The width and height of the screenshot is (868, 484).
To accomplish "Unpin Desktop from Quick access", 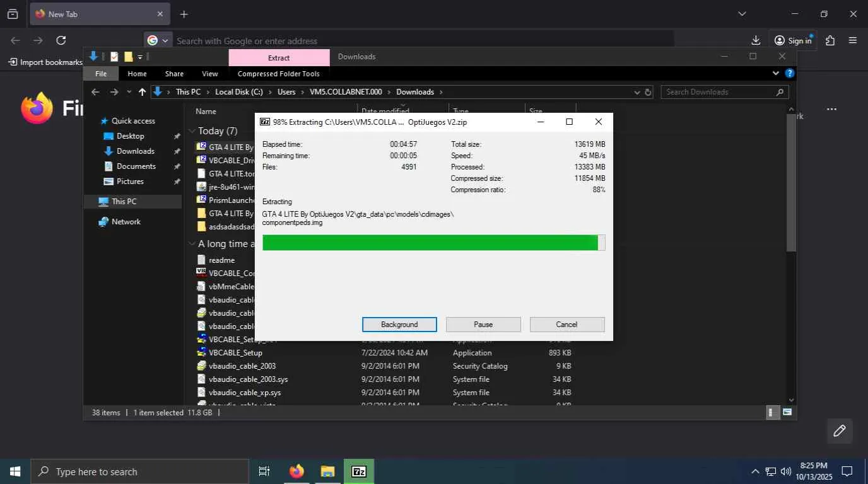I will coord(177,136).
